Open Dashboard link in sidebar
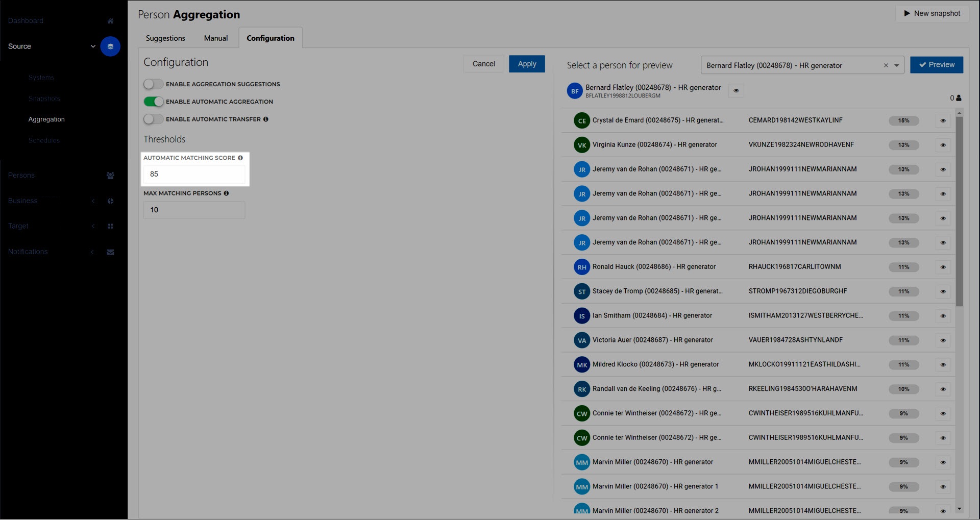This screenshot has width=980, height=520. click(x=26, y=21)
